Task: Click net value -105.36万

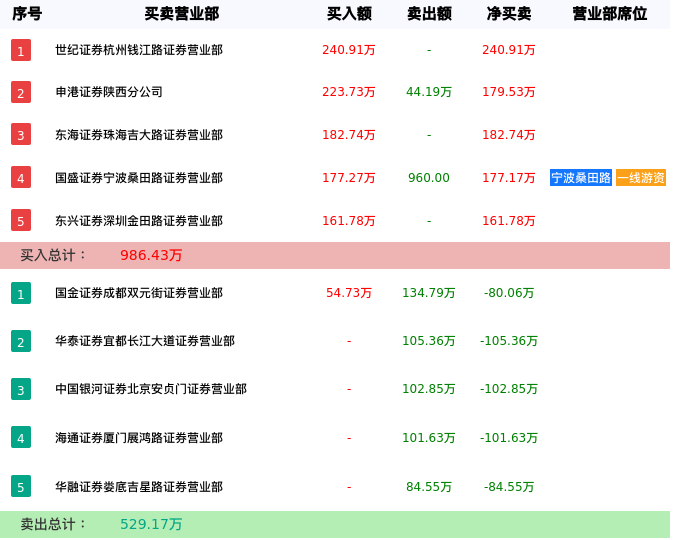Action: point(509,341)
